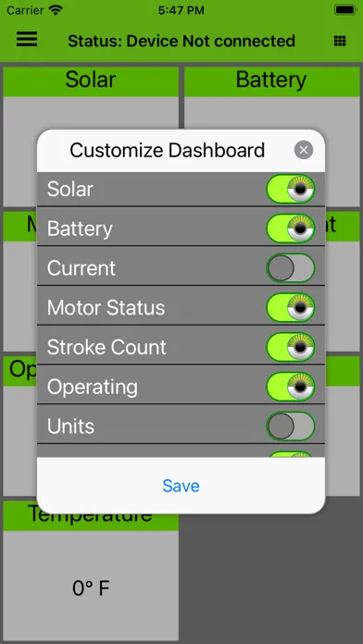Select the Battery dashboard tile header

[x=271, y=80]
